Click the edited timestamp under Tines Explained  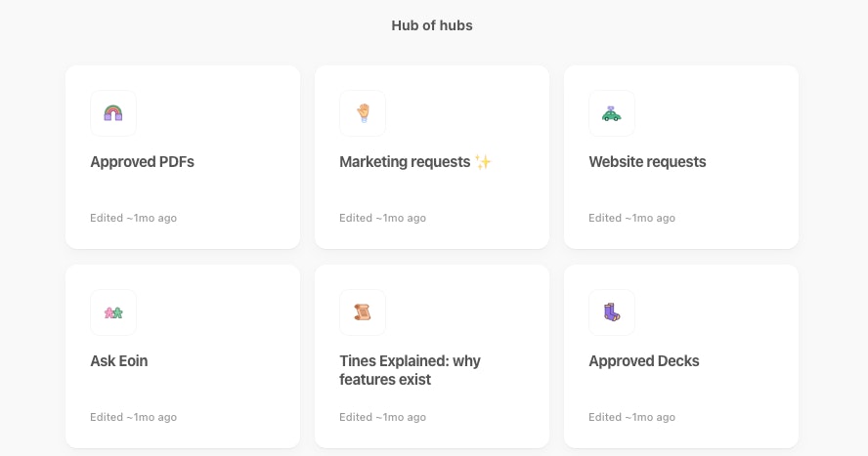[382, 417]
